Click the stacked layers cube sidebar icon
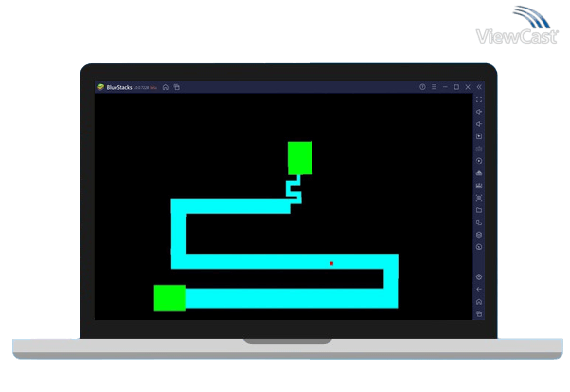This screenshot has height=392, width=570. [479, 235]
